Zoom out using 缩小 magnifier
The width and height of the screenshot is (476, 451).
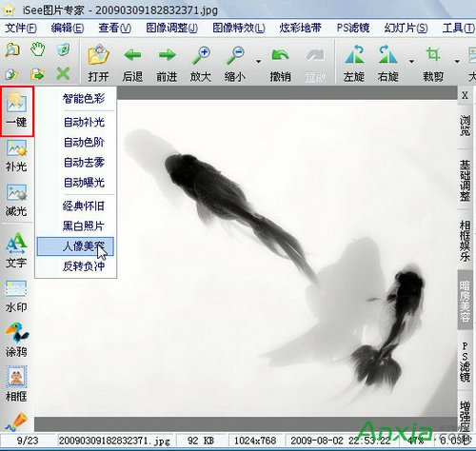235,55
